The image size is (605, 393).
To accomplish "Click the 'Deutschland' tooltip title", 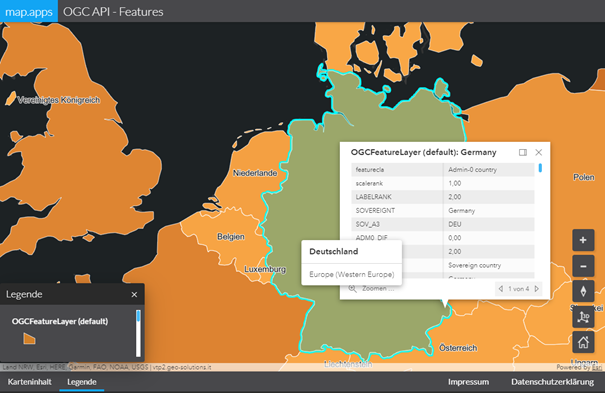I will (334, 251).
